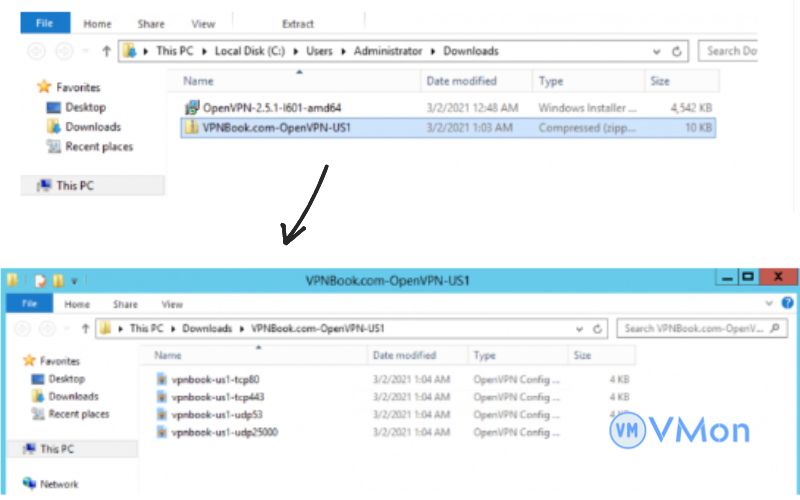Click folder icon in VPNBook window title bar

(x=13, y=280)
